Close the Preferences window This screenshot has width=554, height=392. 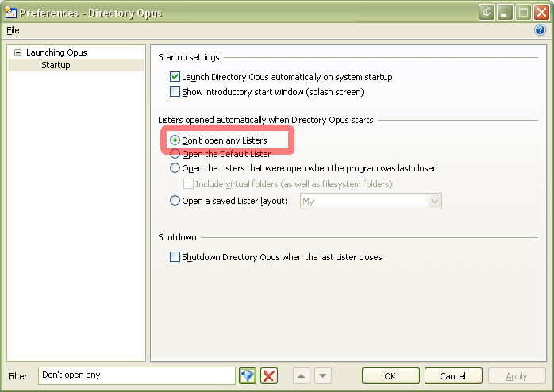tap(541, 13)
